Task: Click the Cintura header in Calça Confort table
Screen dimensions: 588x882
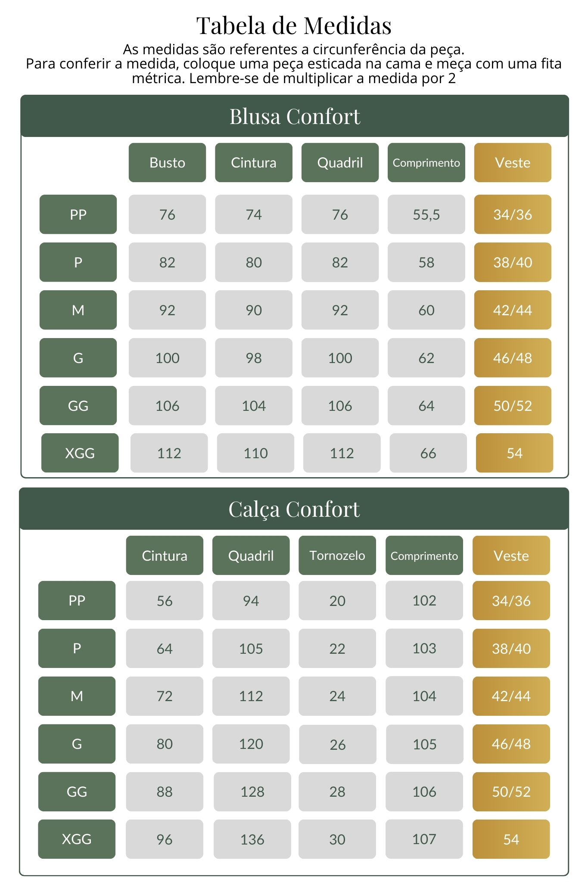Action: (x=165, y=556)
